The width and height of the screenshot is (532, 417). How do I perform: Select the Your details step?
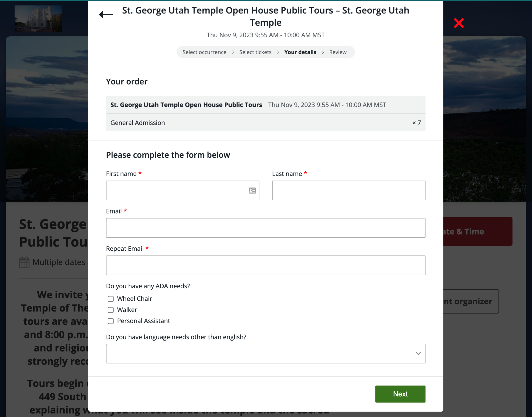[x=300, y=52]
